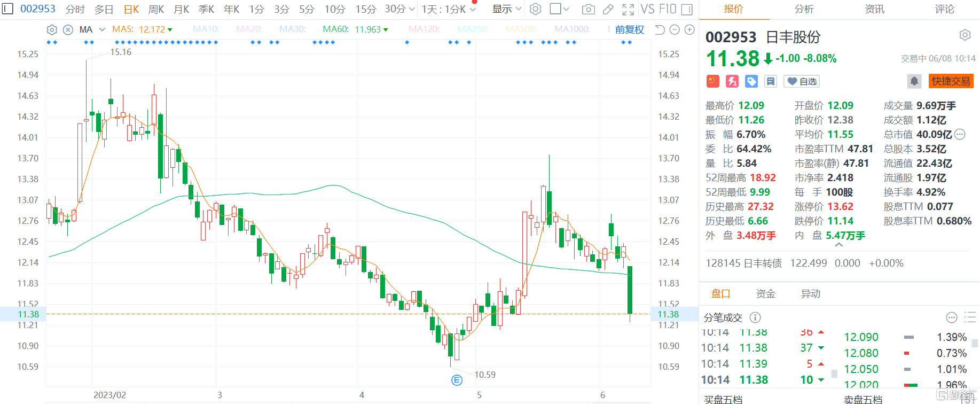Select 月K monthly candlestick

click(x=181, y=9)
